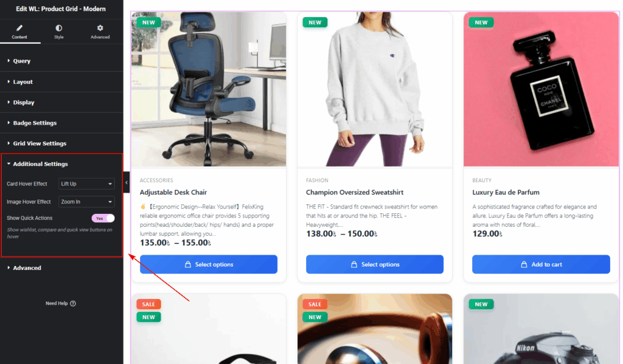Collapse the Additional Settings section
The width and height of the screenshot is (623, 364).
coord(61,164)
